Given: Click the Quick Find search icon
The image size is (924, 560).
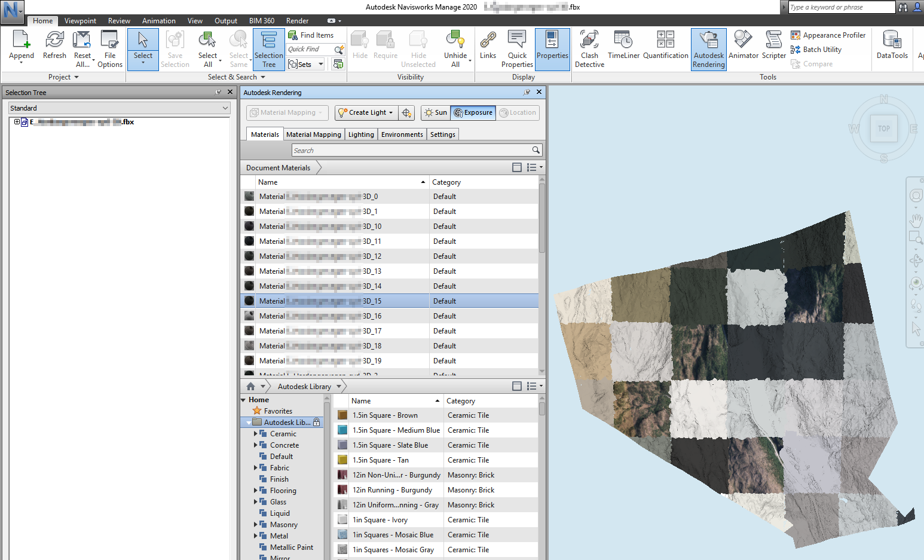Looking at the screenshot, I should 339,50.
